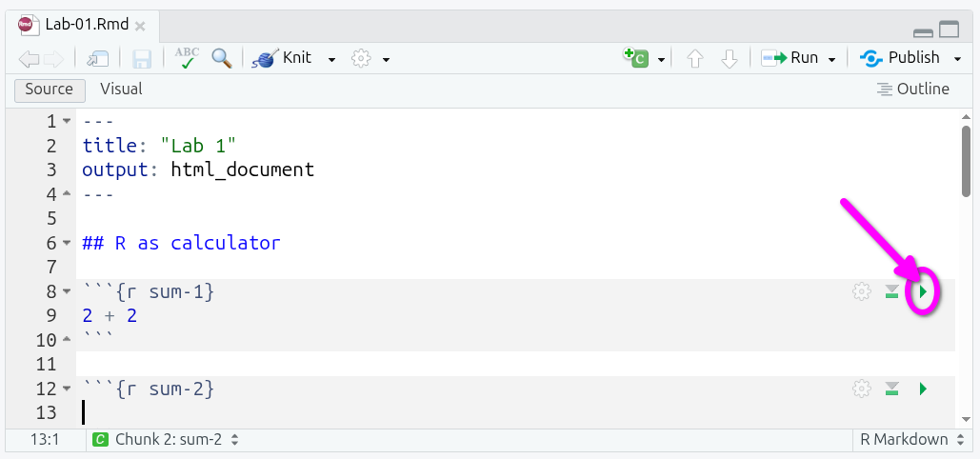Run the sum-2 chunk with the play icon
The width and height of the screenshot is (980, 459).
(x=922, y=389)
